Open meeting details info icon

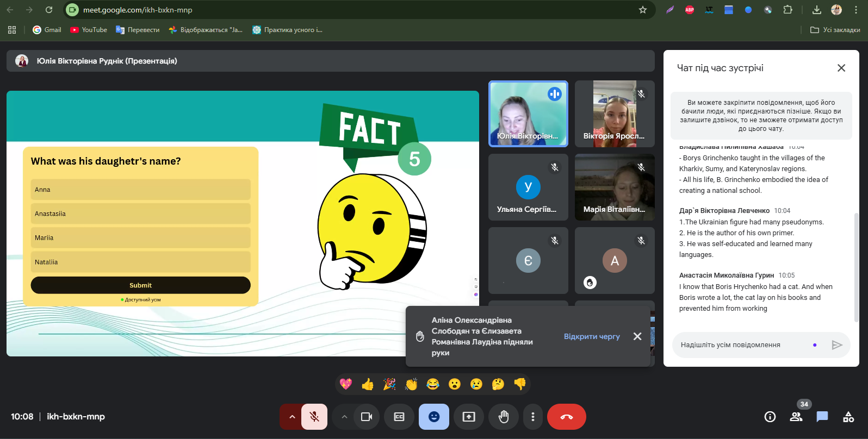click(770, 417)
